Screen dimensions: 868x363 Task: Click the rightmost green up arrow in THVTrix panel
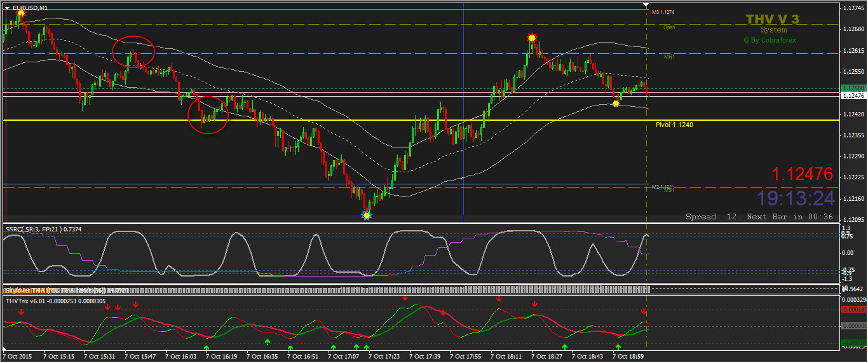tap(618, 347)
